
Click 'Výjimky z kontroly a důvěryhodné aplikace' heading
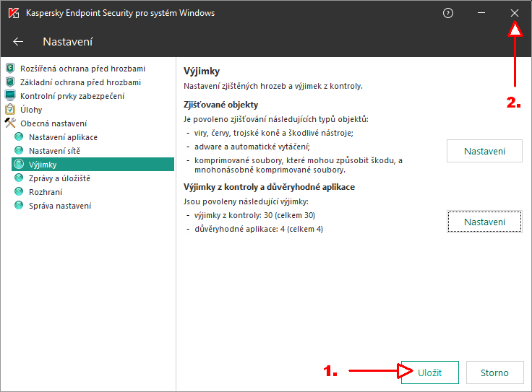[269, 187]
